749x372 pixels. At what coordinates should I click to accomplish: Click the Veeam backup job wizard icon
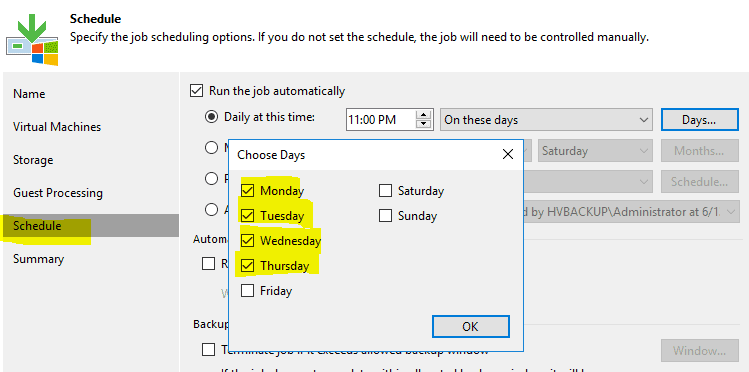32,40
